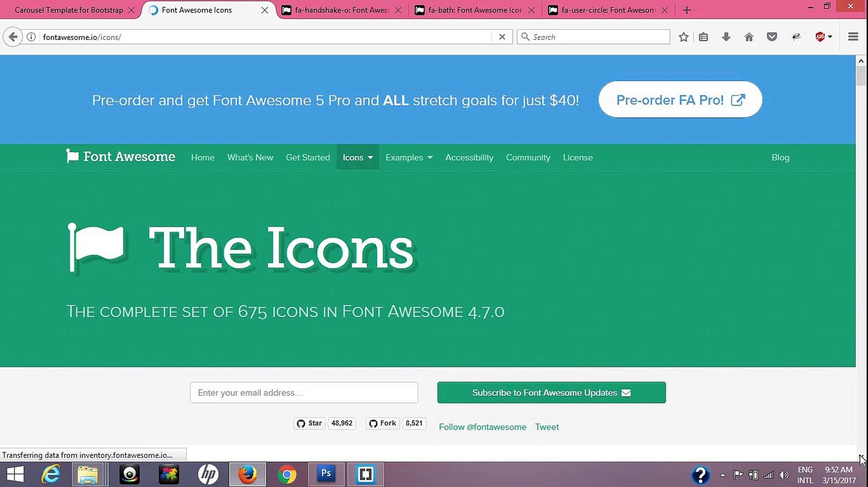The height and width of the screenshot is (487, 868).
Task: Open the colorful puzzle app in taskbar
Action: coord(169,475)
